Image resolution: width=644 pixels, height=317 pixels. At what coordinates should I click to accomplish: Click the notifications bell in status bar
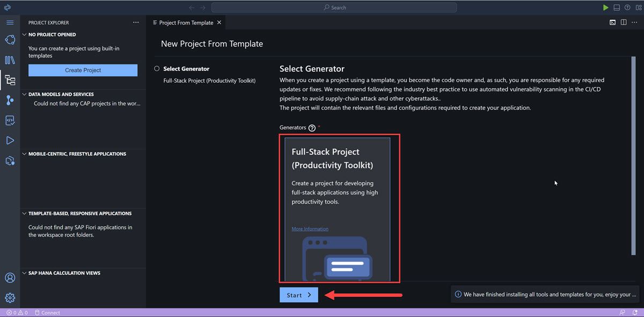636,313
